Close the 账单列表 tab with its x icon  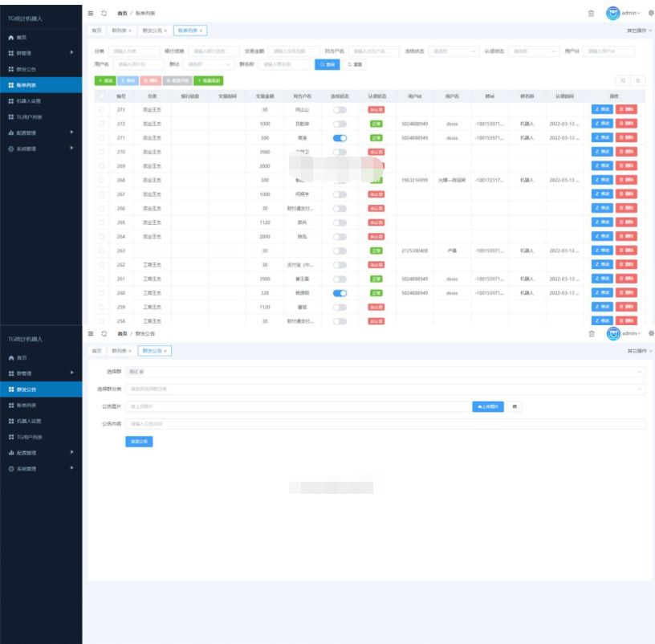[x=201, y=31]
